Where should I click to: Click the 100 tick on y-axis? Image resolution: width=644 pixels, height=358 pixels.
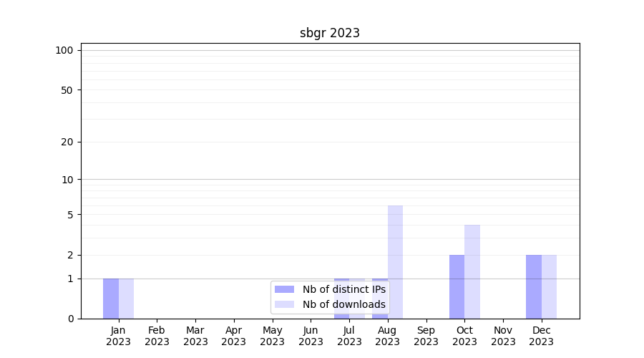(x=64, y=50)
